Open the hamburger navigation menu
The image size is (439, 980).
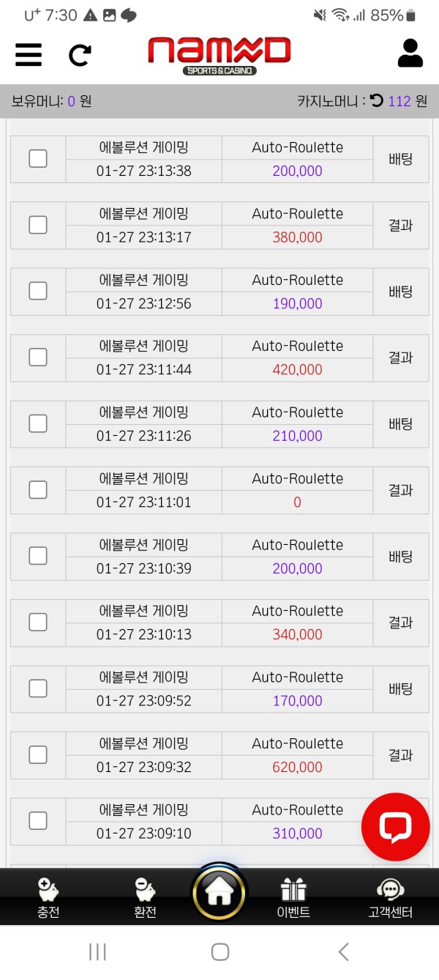(x=28, y=56)
